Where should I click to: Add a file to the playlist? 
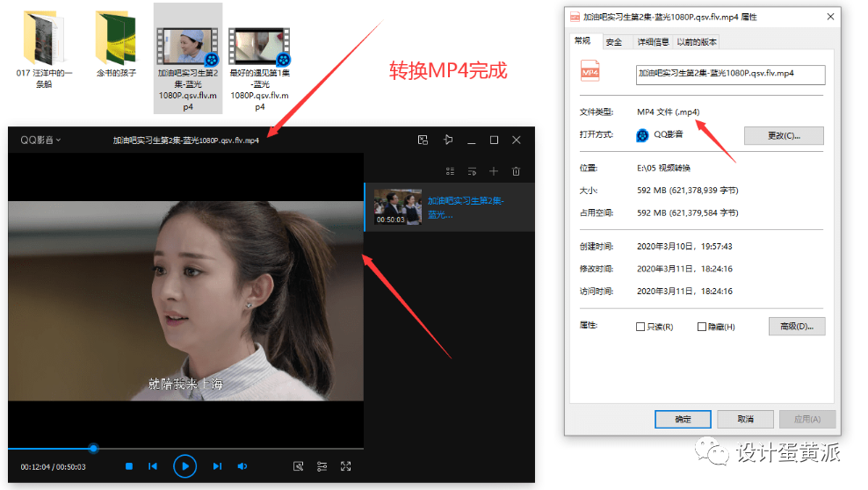(x=494, y=171)
